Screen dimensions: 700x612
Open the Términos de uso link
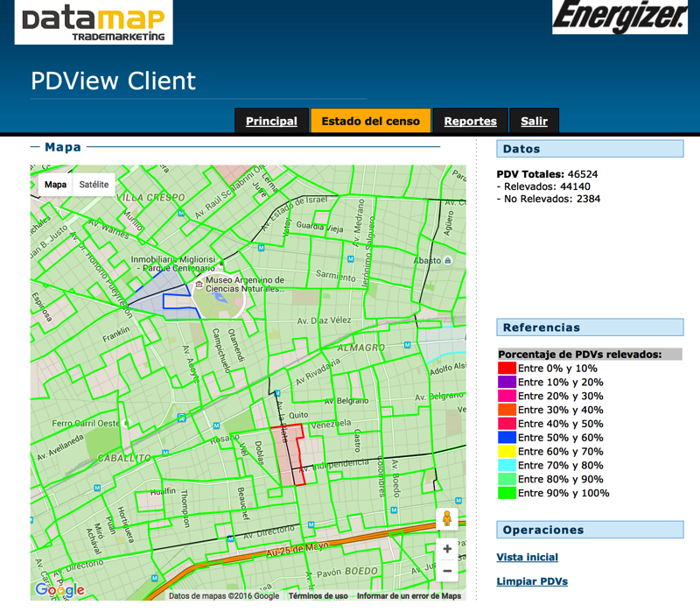click(x=318, y=596)
